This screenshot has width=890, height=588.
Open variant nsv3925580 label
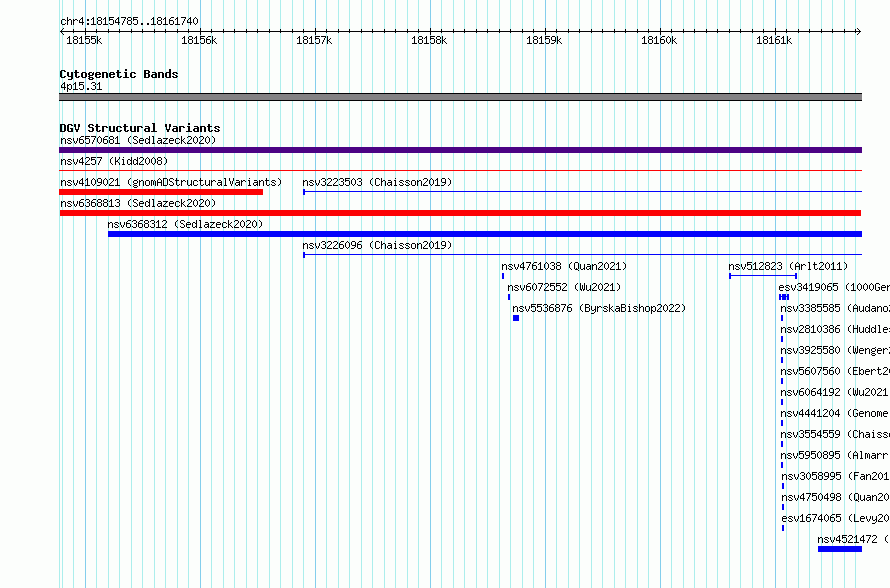pyautogui.click(x=835, y=350)
